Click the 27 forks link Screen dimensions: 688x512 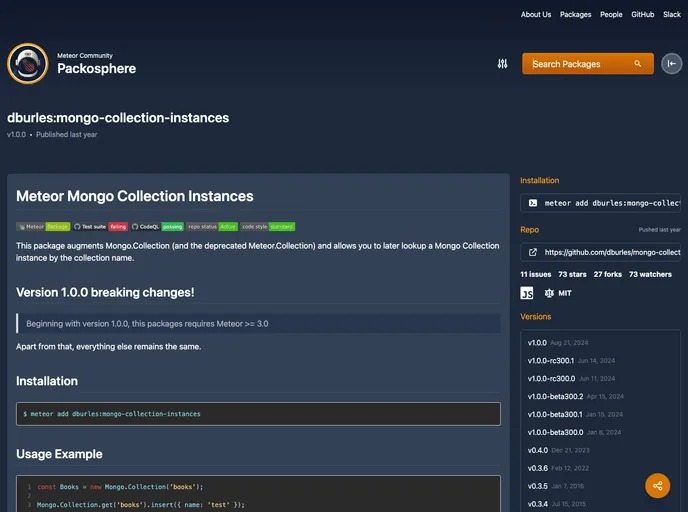tap(608, 274)
